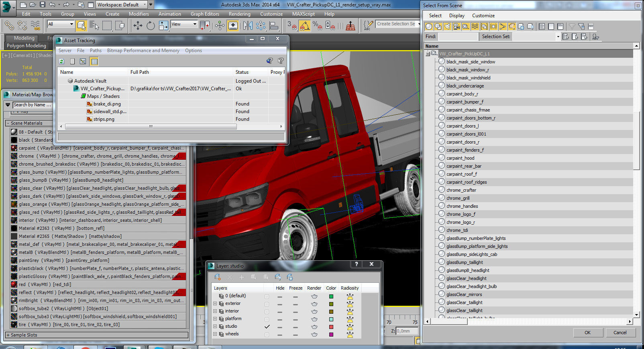
Task: Click Table View icon in Asset Tracking
Action: coord(94,61)
